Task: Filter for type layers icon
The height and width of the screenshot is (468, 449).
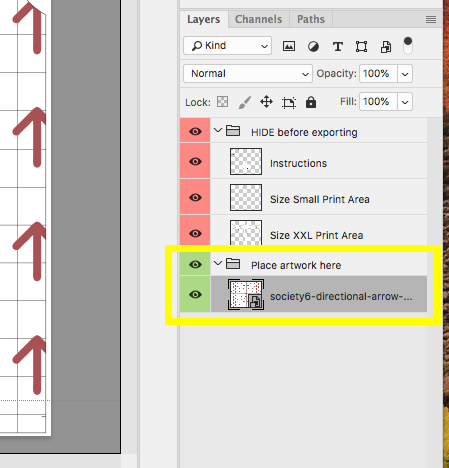Action: pyautogui.click(x=338, y=46)
